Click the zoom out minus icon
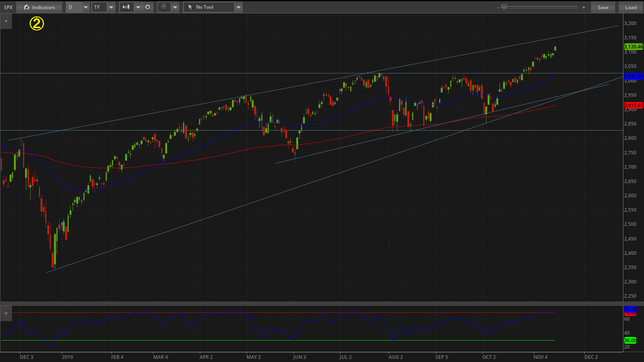The width and height of the screenshot is (644, 362). point(497,7)
